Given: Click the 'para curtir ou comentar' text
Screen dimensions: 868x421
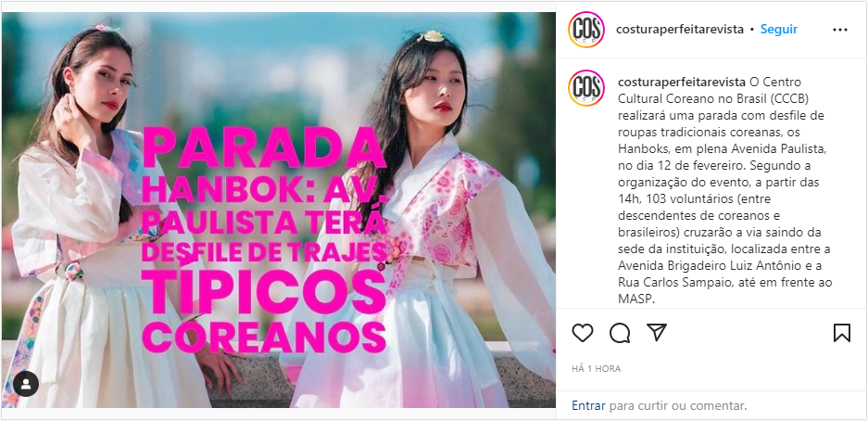Looking at the screenshot, I should pos(678,405).
